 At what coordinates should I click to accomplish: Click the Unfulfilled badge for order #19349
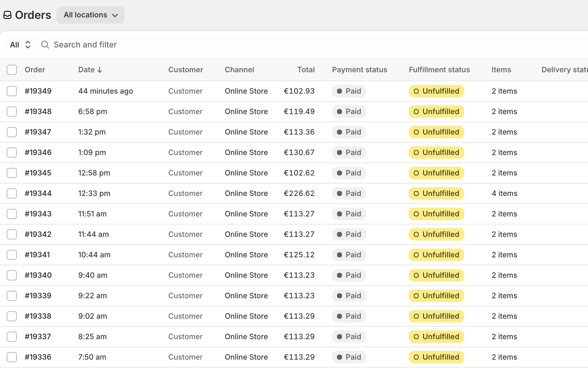(x=436, y=91)
